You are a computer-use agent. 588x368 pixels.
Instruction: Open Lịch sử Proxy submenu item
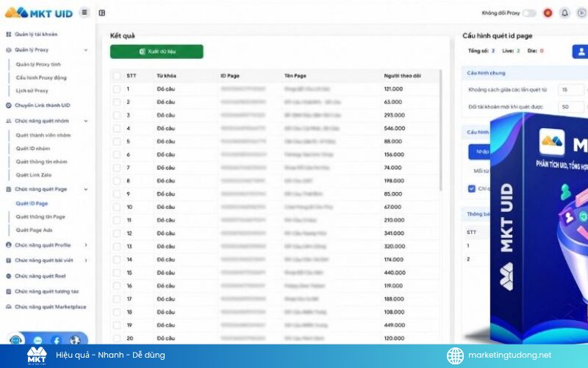click(32, 91)
